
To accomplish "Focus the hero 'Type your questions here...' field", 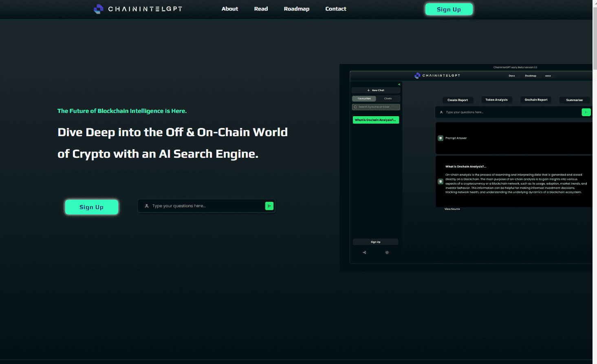I will 207,206.
